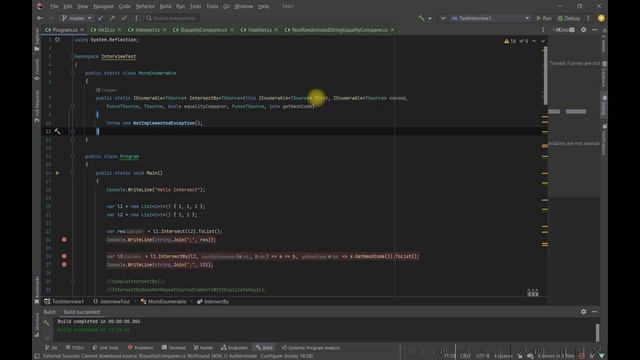This screenshot has width=640, height=360.
Task: Click InterviewTest in the breadcrumb bar
Action: point(111,302)
